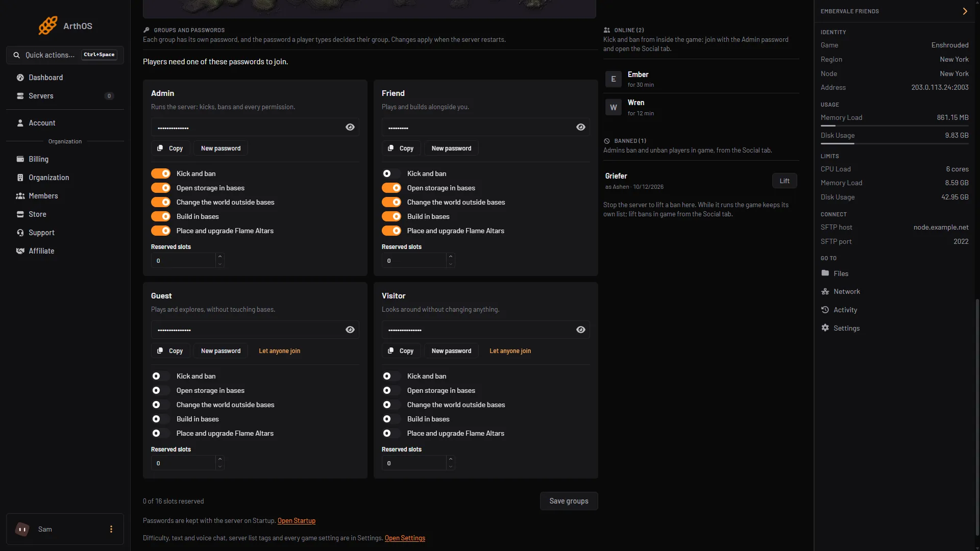Increase Admin reserved slots with up arrow
Image resolution: width=980 pixels, height=551 pixels.
[x=220, y=257]
